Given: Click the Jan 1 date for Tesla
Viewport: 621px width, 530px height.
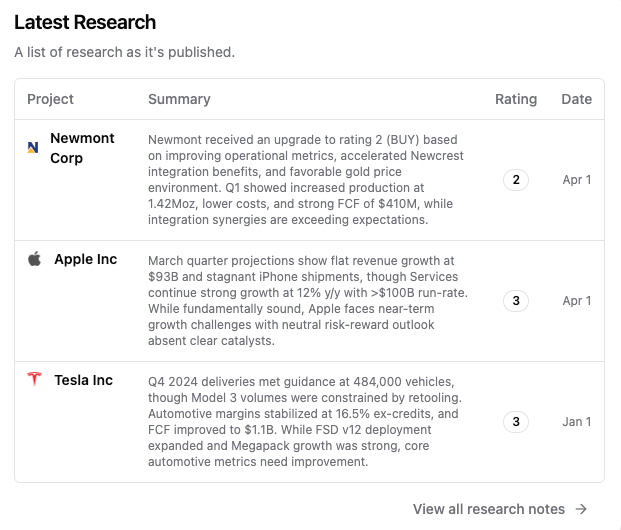Looking at the screenshot, I should [577, 422].
